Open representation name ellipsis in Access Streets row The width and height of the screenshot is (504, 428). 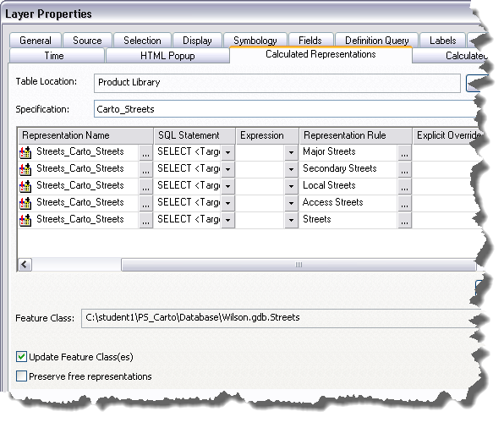pyautogui.click(x=145, y=204)
